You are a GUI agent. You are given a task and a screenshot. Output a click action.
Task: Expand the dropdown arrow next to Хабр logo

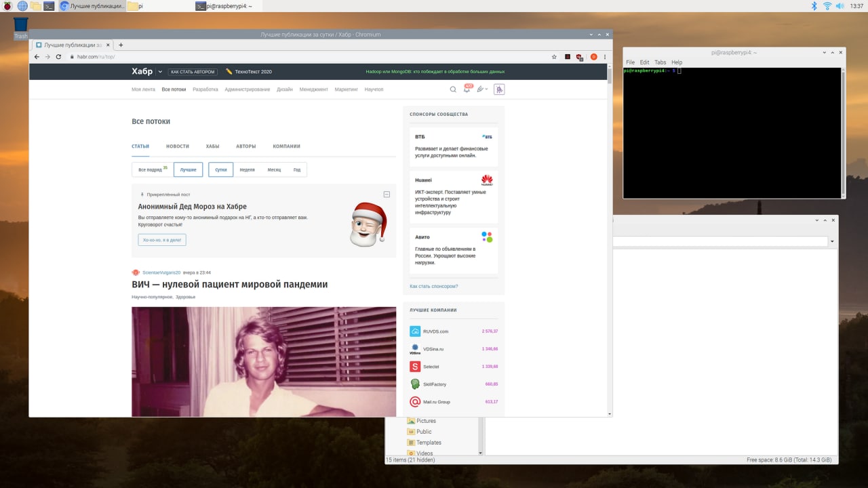(x=160, y=72)
